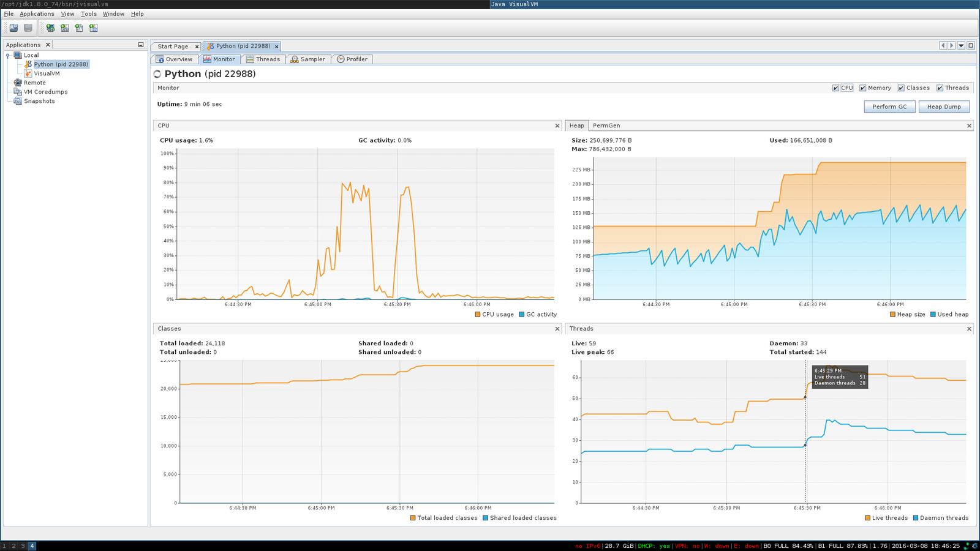The width and height of the screenshot is (980, 551).
Task: Click the Perform GC button
Action: click(889, 107)
